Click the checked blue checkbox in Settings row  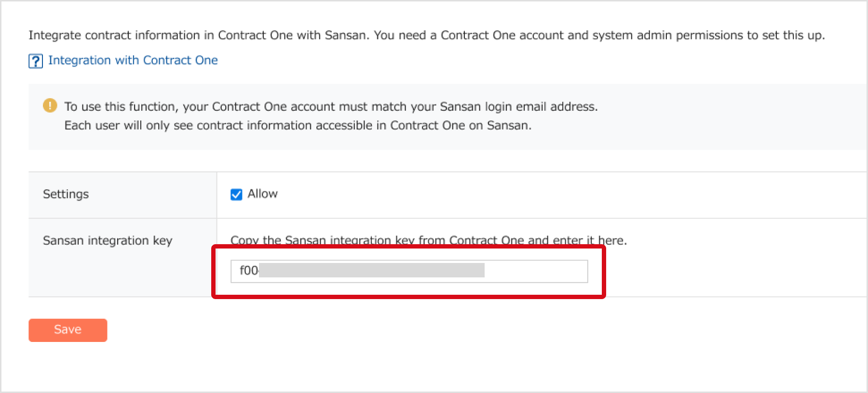(x=236, y=194)
